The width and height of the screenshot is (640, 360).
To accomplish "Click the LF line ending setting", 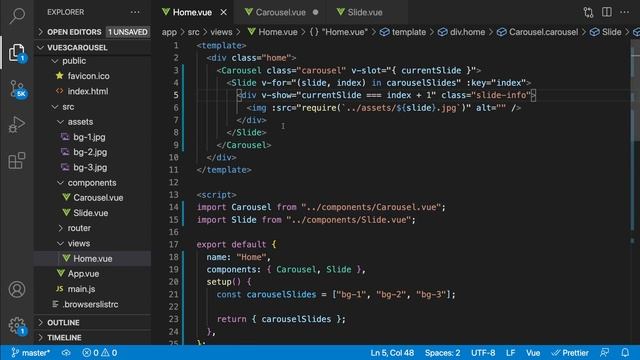I will [x=510, y=353].
